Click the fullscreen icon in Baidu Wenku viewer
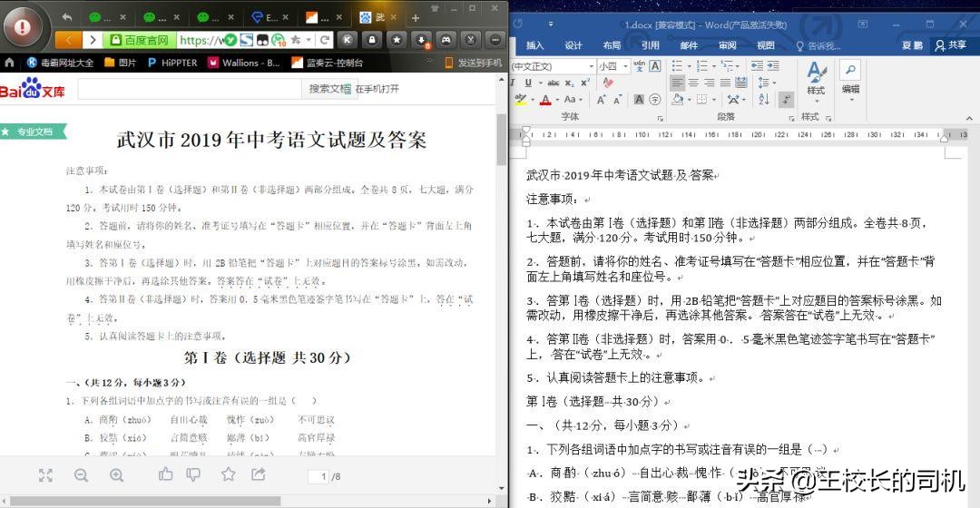This screenshot has height=508, width=980. coord(45,475)
